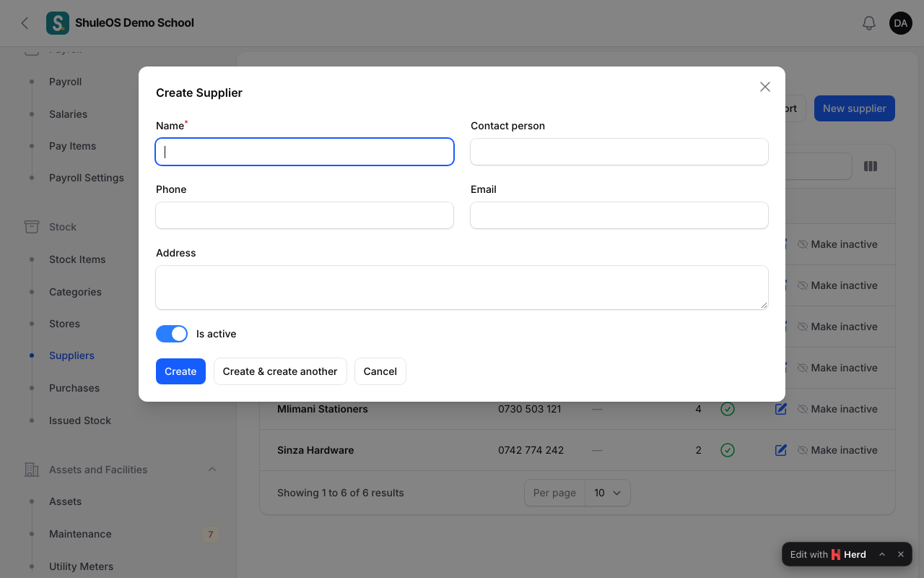Open Maintenance in the sidebar

pos(80,534)
